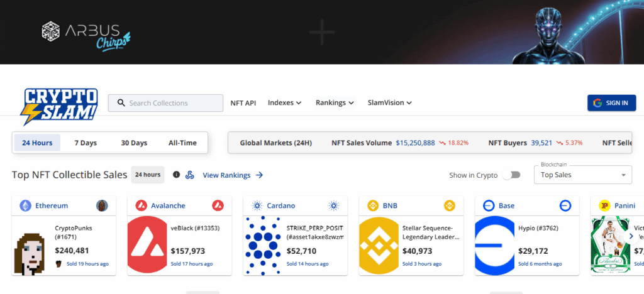Image resolution: width=644 pixels, height=294 pixels.
Task: Click the Search Collections field
Action: click(165, 103)
